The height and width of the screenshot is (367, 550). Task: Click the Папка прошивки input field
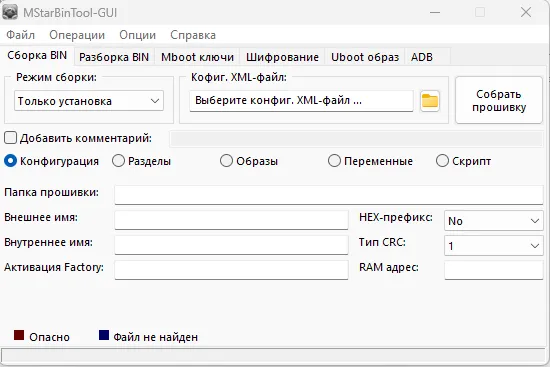[329, 195]
